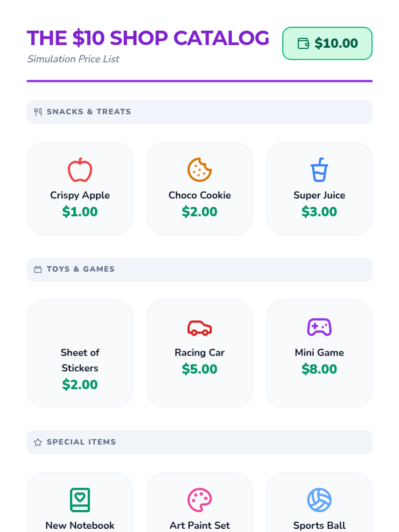Click the purple game controller icon
The width and height of the screenshot is (399, 532).
coord(319,328)
